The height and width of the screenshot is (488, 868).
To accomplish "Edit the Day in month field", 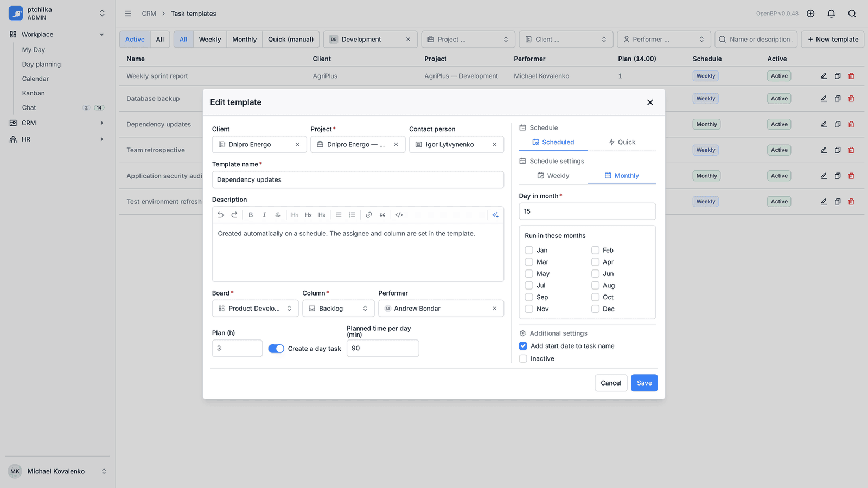I will 588,211.
